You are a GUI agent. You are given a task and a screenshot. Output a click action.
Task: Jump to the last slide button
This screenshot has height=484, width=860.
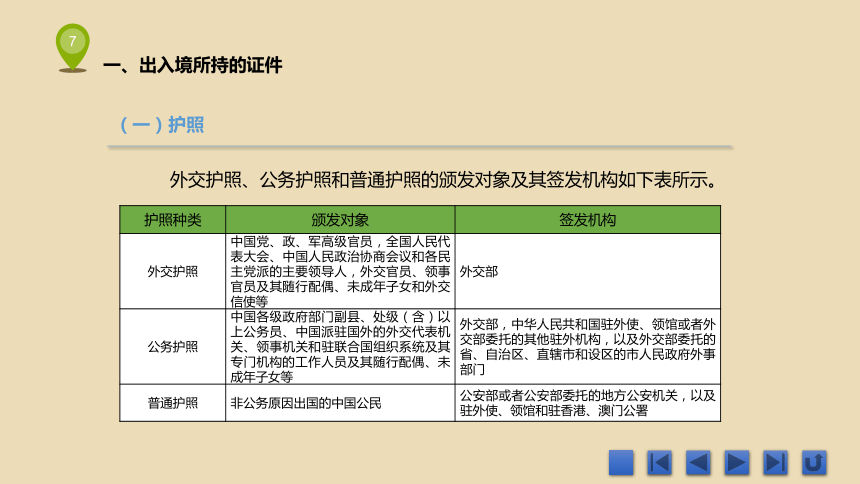(x=775, y=462)
